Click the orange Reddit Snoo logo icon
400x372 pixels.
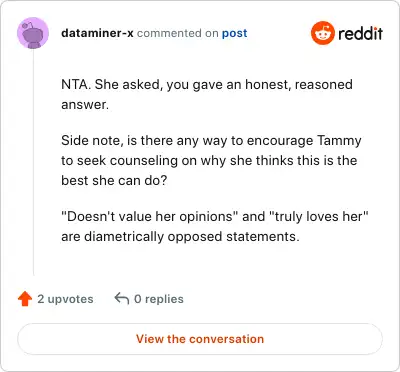tap(322, 33)
